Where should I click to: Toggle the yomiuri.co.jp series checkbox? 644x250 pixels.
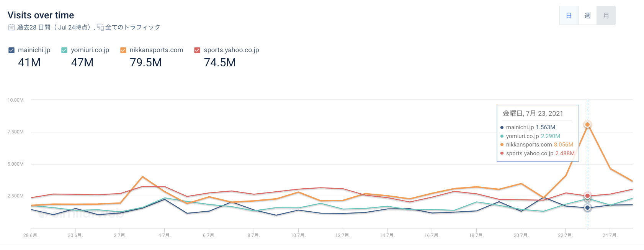[x=64, y=50]
